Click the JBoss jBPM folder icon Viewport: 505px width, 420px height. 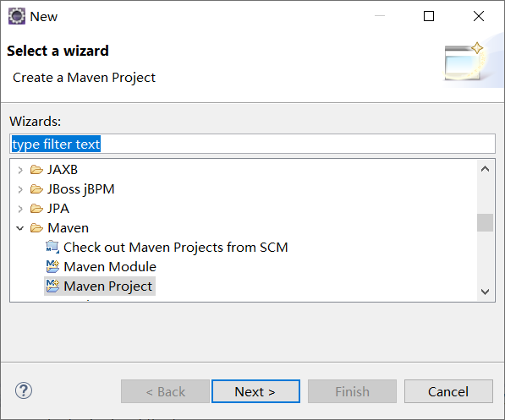[36, 189]
